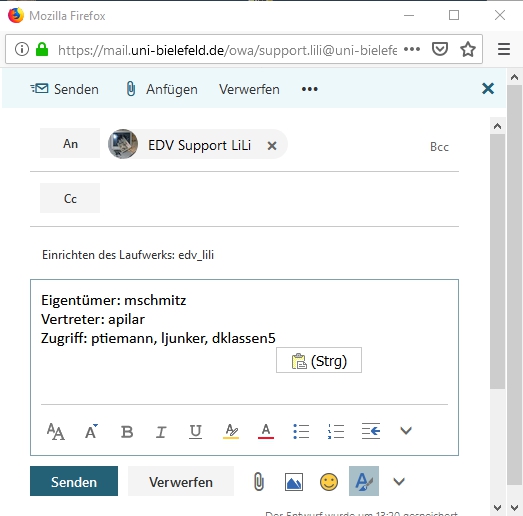Click the increase font size icon
The width and height of the screenshot is (523, 516).
91,432
